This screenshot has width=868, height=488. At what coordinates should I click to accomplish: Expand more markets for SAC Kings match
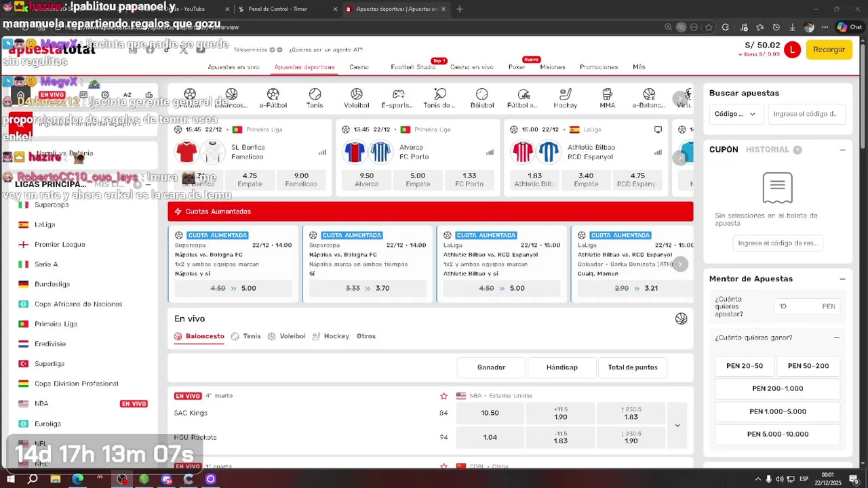[x=677, y=425]
